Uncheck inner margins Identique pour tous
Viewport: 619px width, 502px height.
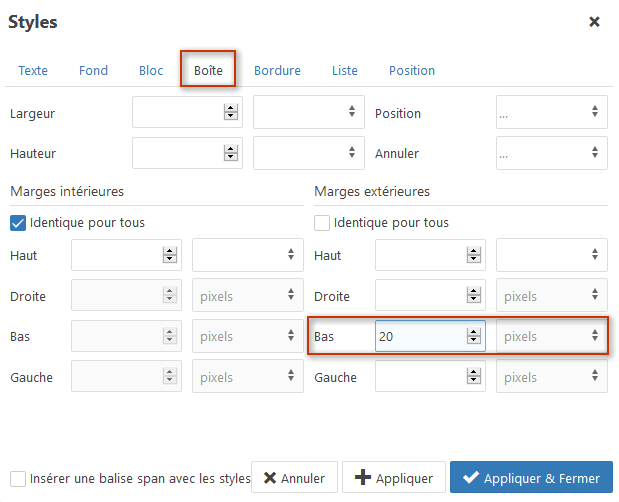coord(18,223)
